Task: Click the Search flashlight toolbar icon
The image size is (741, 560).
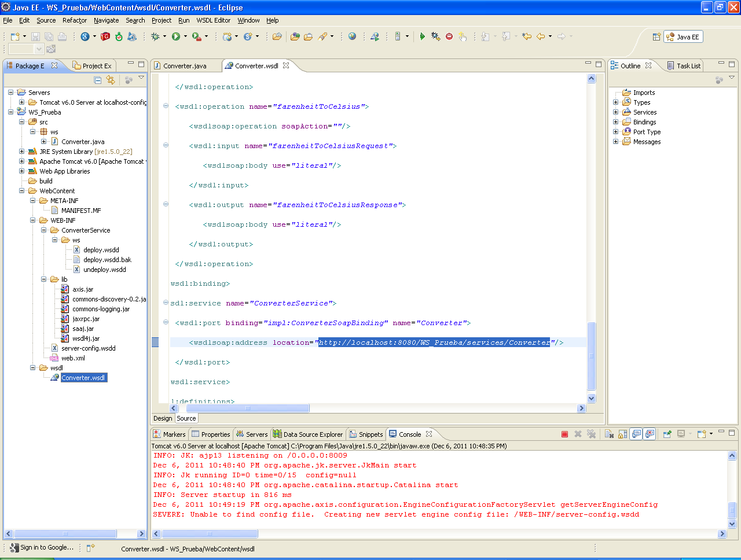Action: pos(324,36)
